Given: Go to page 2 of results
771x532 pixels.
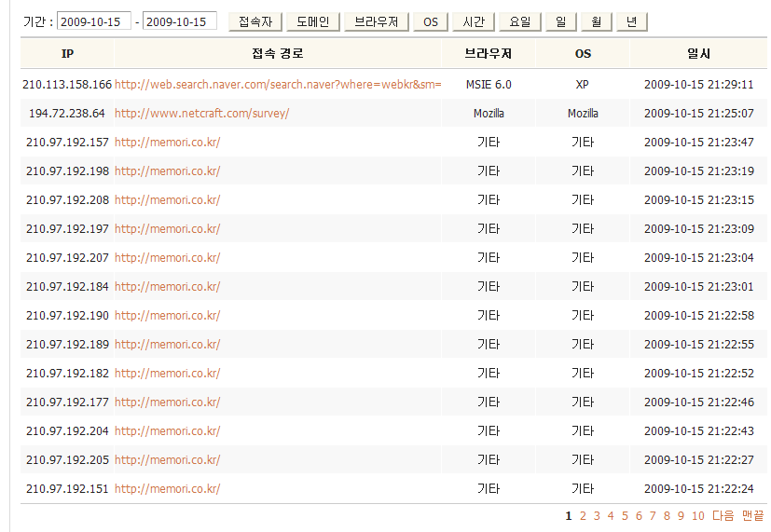Looking at the screenshot, I should 583,515.
